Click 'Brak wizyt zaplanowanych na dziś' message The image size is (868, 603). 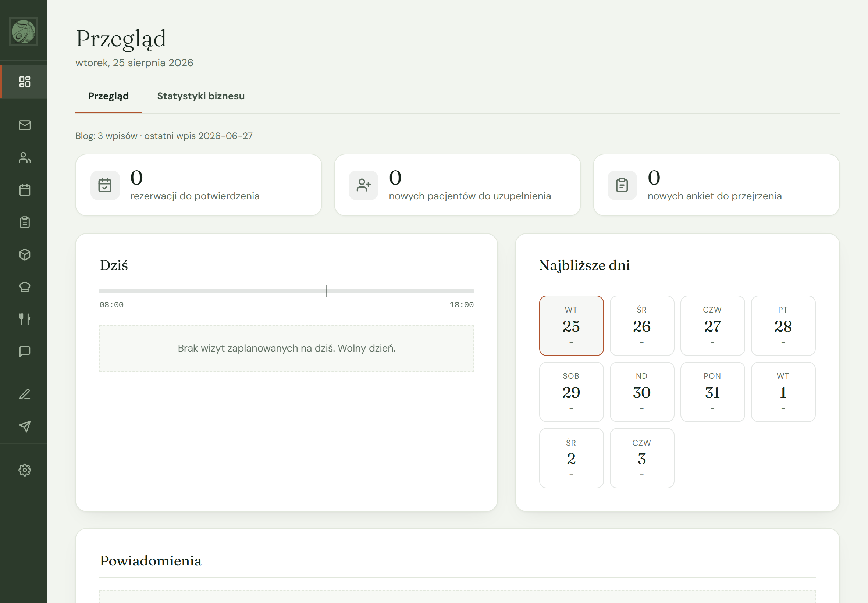click(287, 348)
